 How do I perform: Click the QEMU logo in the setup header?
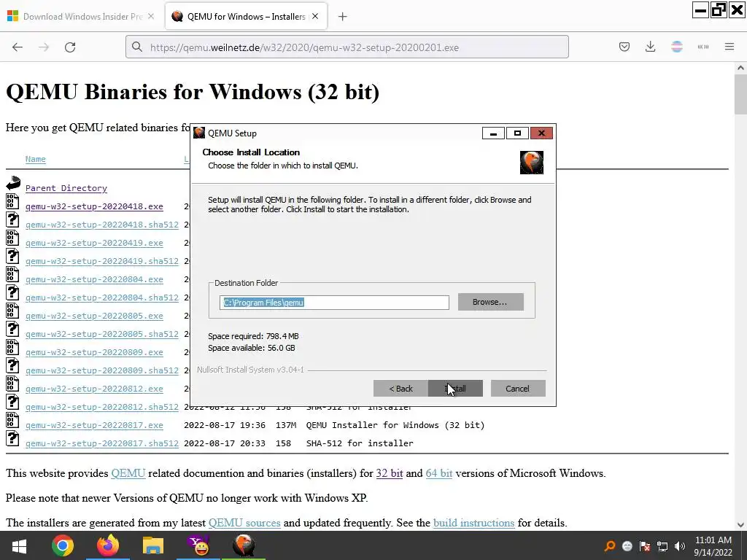[531, 163]
